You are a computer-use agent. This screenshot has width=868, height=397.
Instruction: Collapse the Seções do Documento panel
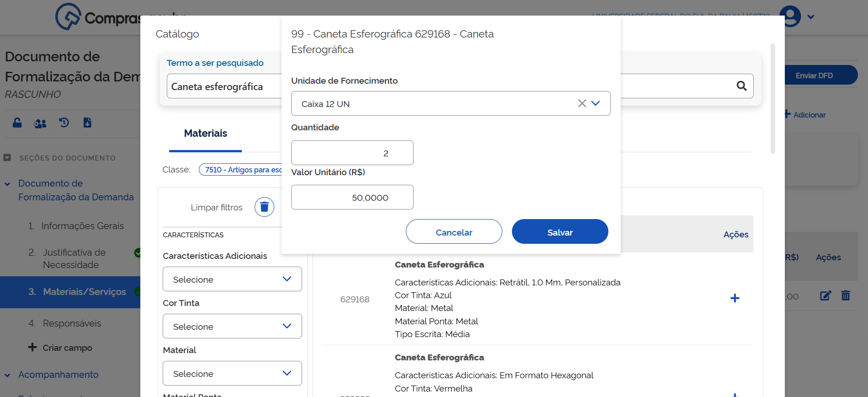pos(7,158)
